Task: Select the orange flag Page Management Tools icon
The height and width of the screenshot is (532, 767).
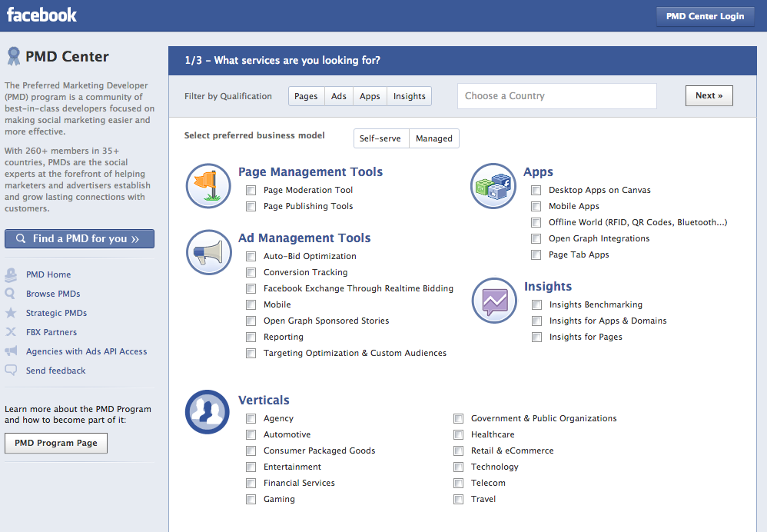Action: pyautogui.click(x=208, y=185)
